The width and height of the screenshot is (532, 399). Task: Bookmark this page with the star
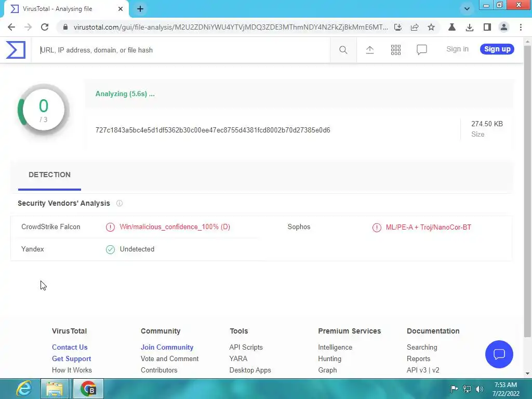(431, 27)
